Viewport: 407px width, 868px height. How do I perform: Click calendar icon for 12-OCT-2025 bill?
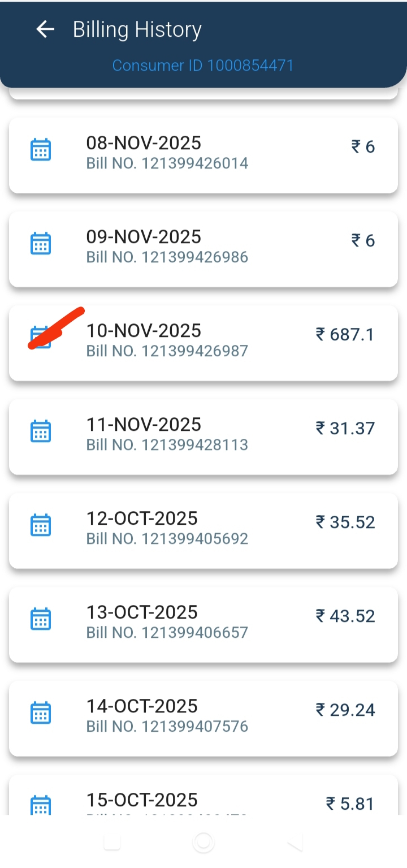click(x=40, y=525)
